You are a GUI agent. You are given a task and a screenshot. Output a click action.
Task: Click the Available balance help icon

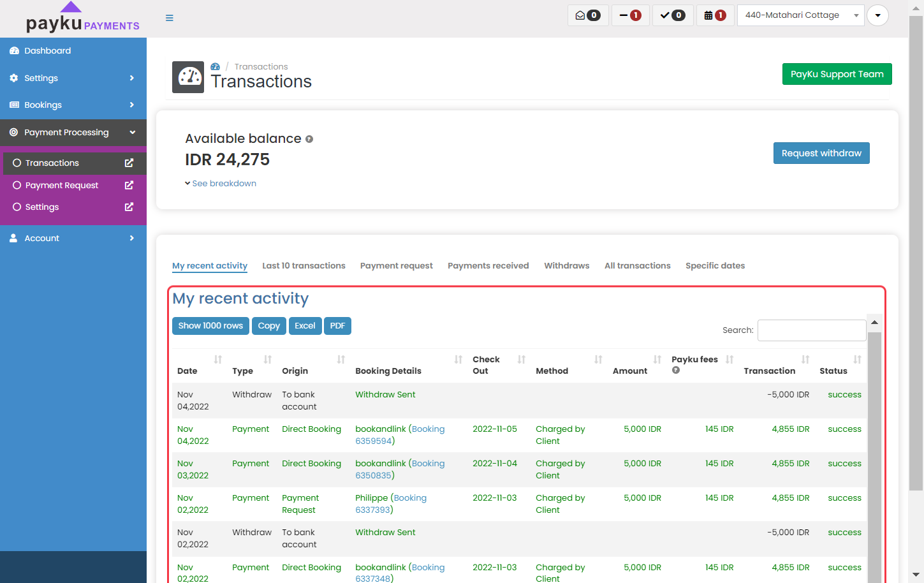pos(309,139)
